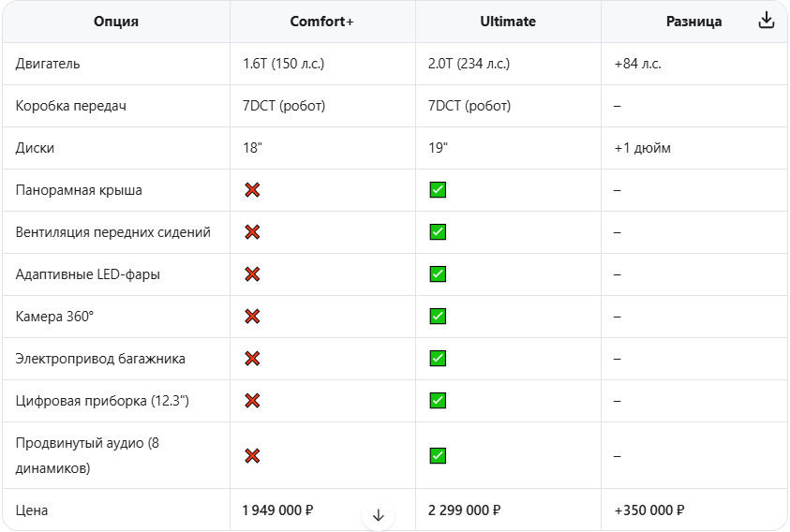The width and height of the screenshot is (790, 532).
Task: Click red cross for Цифровая приборка
Action: tap(252, 401)
